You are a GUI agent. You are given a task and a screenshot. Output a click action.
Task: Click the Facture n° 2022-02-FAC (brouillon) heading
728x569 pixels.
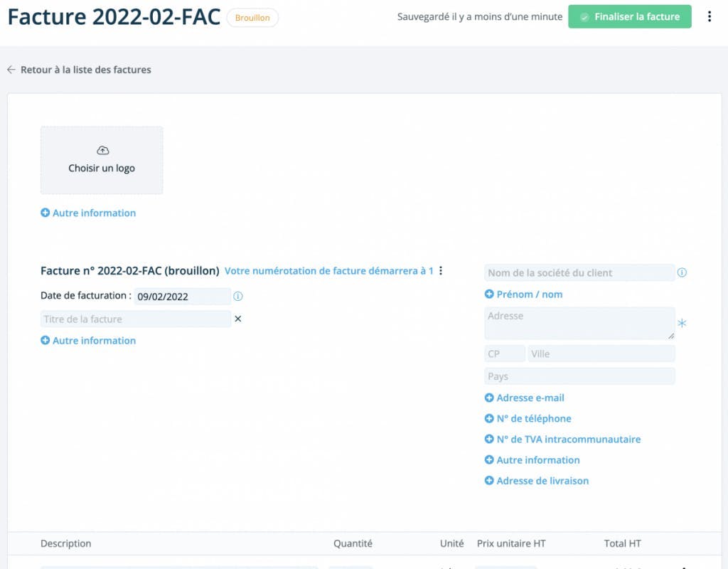[130, 271]
